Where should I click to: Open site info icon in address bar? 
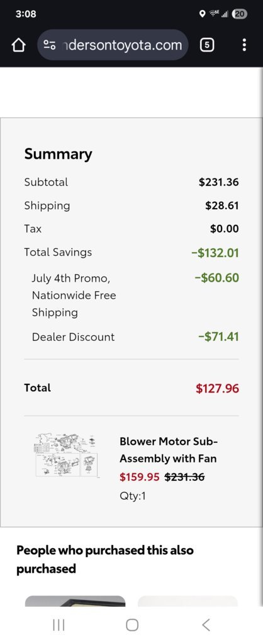coord(50,45)
